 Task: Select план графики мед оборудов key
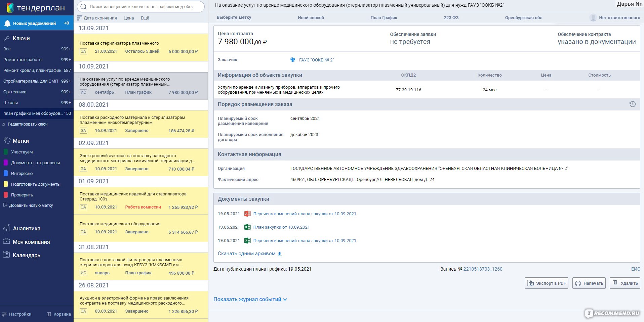pos(37,113)
